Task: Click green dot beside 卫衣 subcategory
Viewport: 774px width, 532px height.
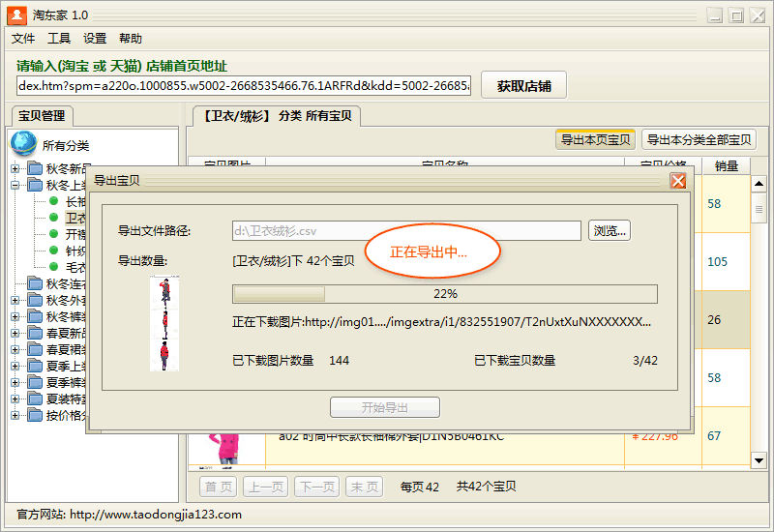Action: tap(54, 217)
